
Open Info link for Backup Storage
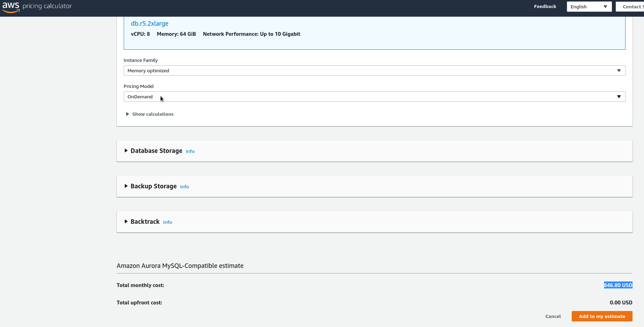pos(185,187)
